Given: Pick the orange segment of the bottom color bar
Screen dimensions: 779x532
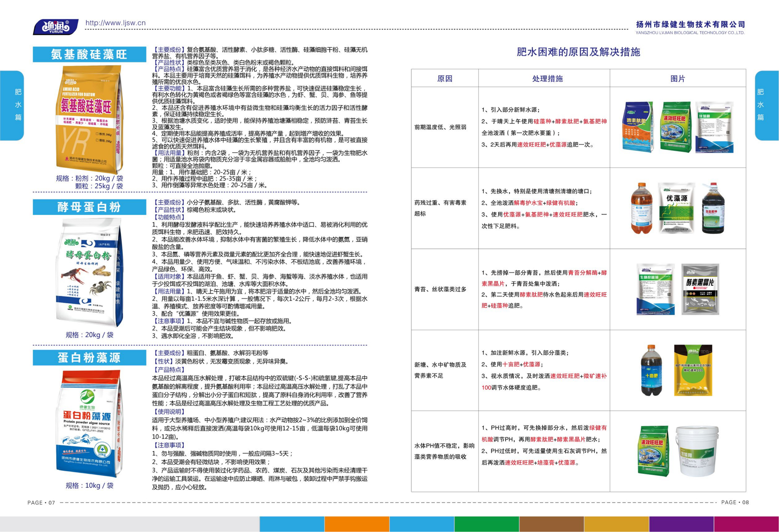Looking at the screenshot, I should coord(357,524).
